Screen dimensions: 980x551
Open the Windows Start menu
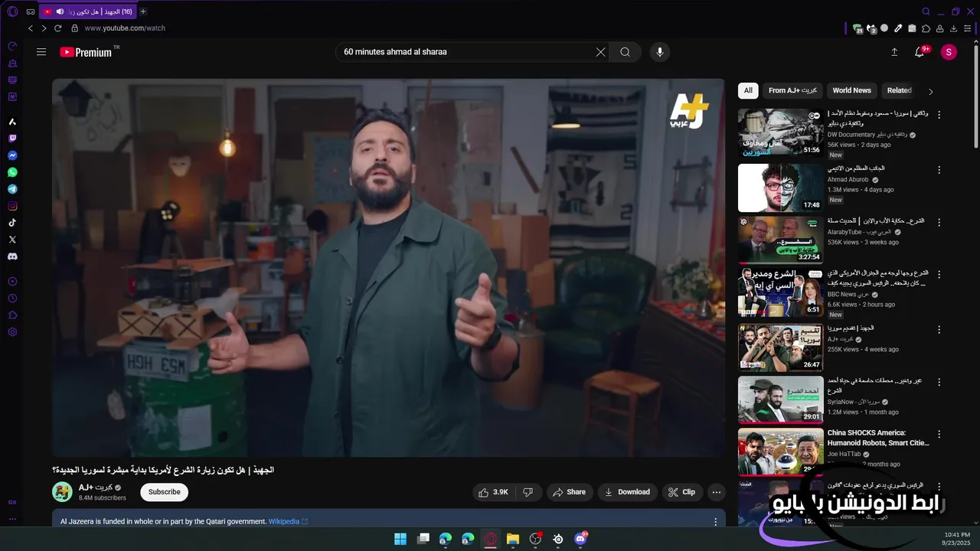pos(400,539)
